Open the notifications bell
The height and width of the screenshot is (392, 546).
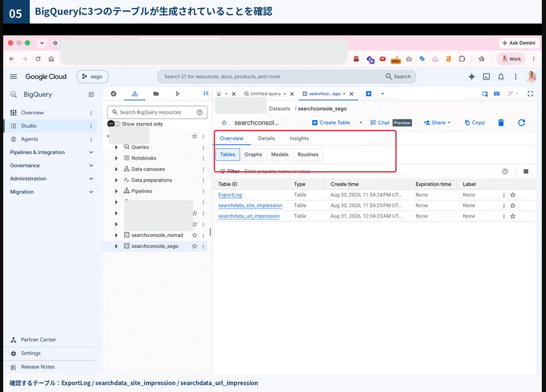(x=501, y=77)
